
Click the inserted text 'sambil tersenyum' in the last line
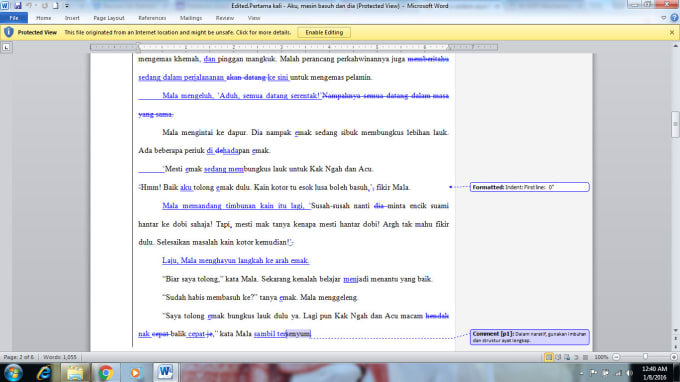click(282, 333)
